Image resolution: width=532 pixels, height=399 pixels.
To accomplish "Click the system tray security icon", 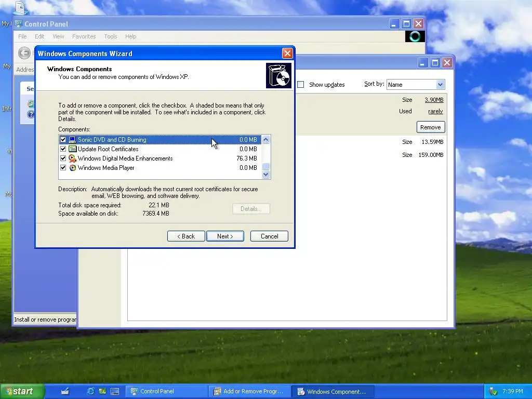I will tap(494, 392).
